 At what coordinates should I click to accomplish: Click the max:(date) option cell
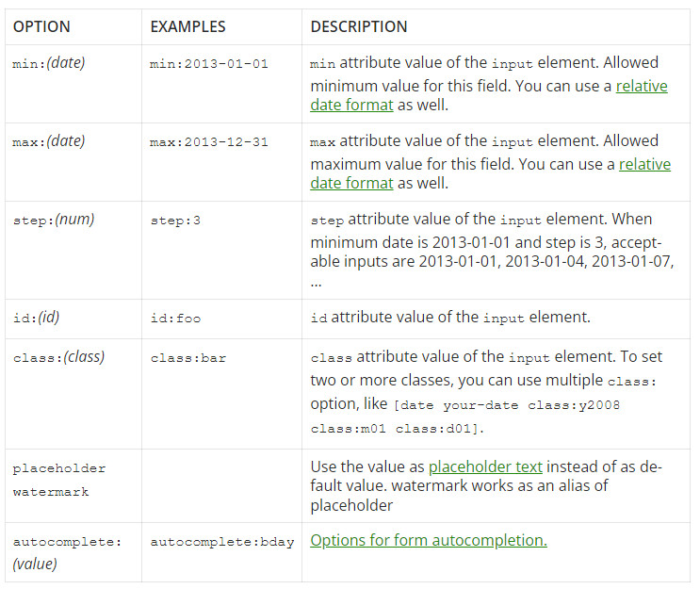pos(49,141)
